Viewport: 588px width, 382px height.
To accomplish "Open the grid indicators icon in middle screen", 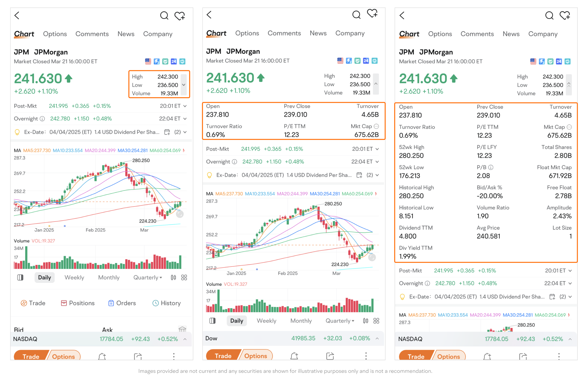I will point(376,321).
